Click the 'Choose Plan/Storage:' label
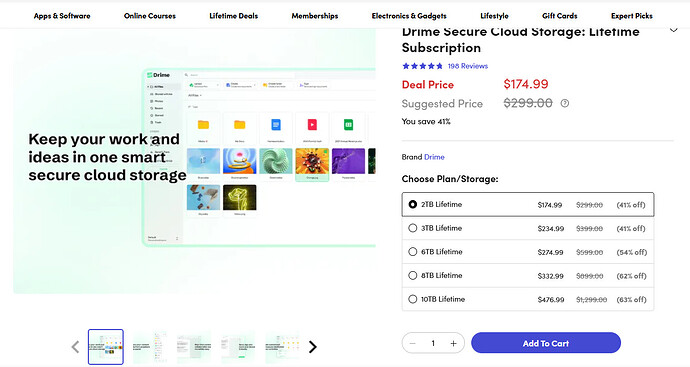This screenshot has height=367, width=690. tap(450, 179)
